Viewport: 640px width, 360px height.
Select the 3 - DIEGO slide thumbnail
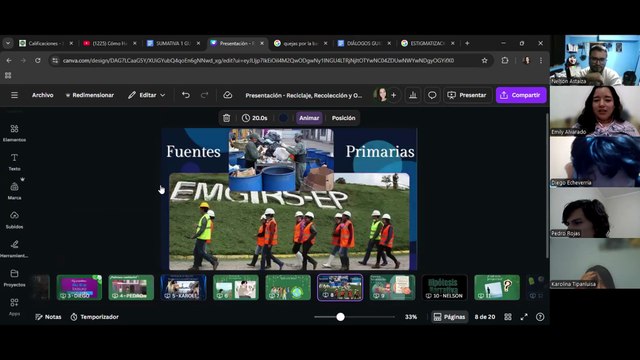pyautogui.click(x=79, y=287)
